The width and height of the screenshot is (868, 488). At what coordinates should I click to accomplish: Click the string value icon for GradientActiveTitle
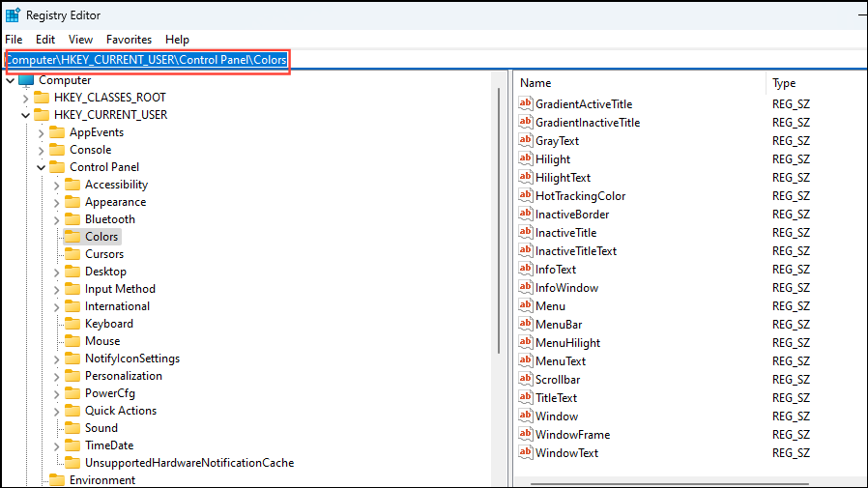click(x=525, y=103)
